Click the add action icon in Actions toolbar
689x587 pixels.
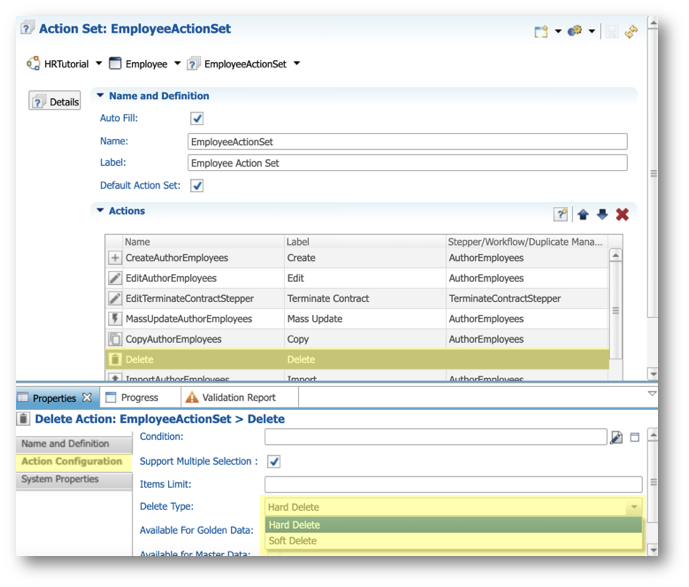click(x=561, y=214)
